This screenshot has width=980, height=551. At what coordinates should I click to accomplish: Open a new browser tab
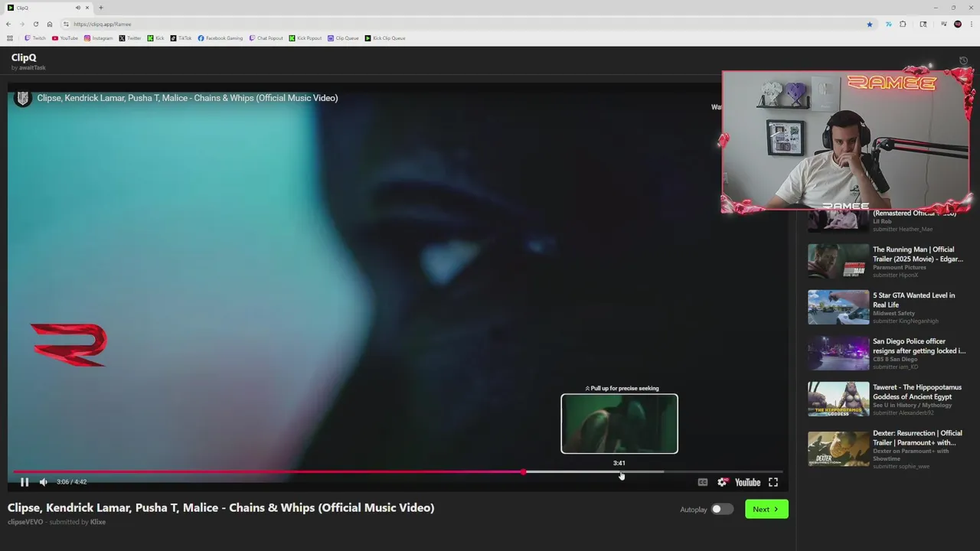[x=100, y=8]
